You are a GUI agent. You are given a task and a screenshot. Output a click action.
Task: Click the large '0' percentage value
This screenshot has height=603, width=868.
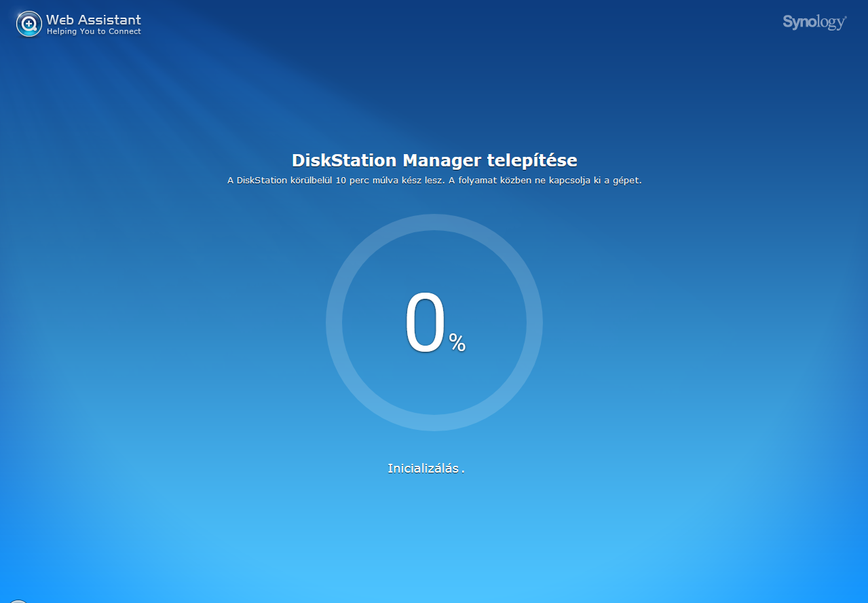(426, 323)
